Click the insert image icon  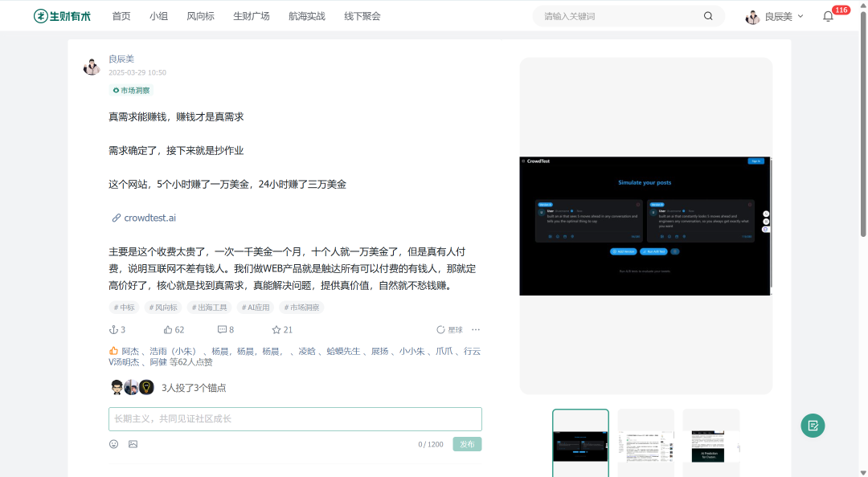click(x=133, y=444)
